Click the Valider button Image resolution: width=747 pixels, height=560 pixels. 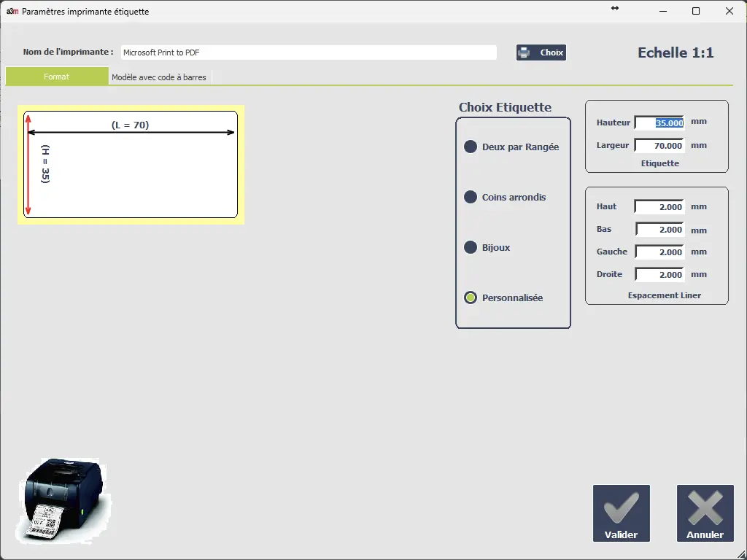pyautogui.click(x=622, y=513)
